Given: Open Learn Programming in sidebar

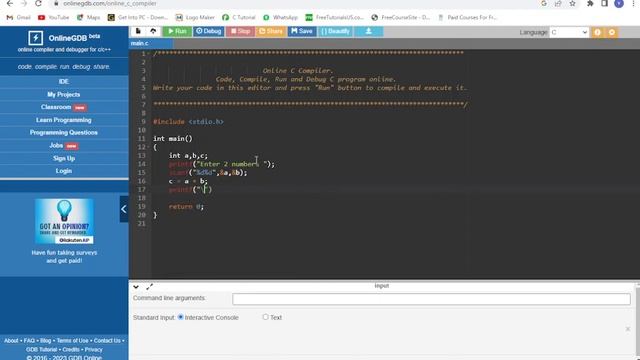Looking at the screenshot, I should tap(64, 120).
